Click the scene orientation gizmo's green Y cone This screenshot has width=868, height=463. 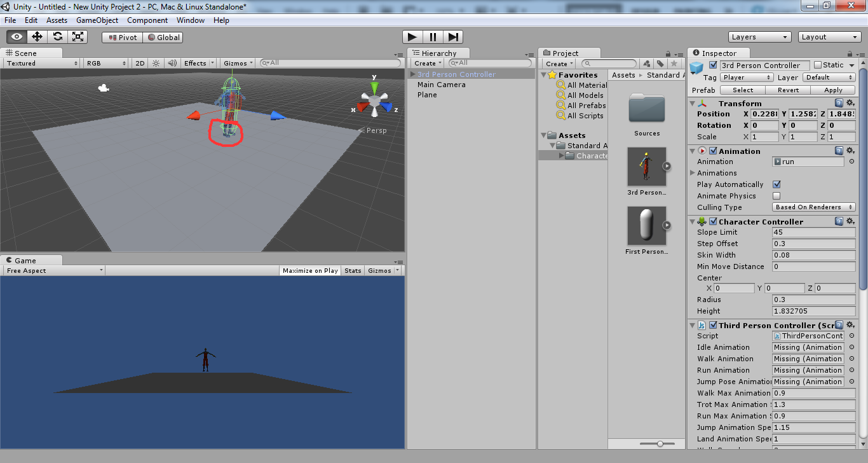tap(375, 87)
